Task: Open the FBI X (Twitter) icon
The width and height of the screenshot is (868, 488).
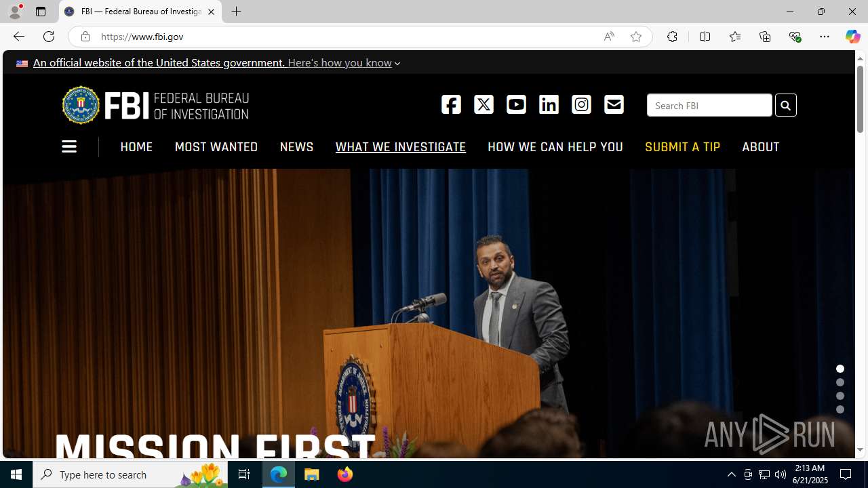Action: (484, 104)
